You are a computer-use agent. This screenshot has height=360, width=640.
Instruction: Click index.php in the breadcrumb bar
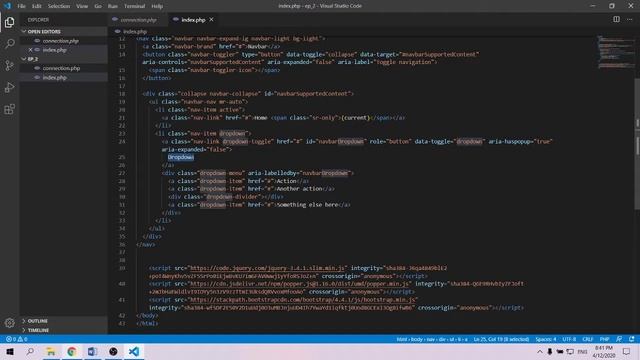tap(135, 31)
